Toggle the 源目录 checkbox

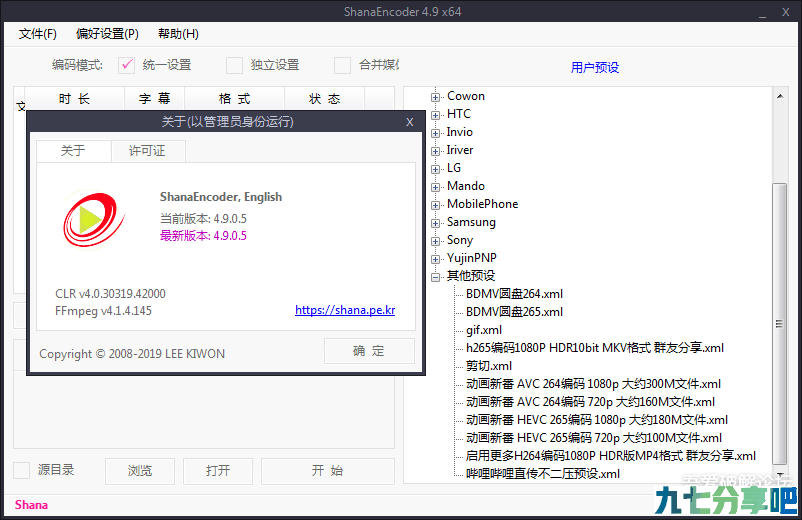tap(21, 470)
